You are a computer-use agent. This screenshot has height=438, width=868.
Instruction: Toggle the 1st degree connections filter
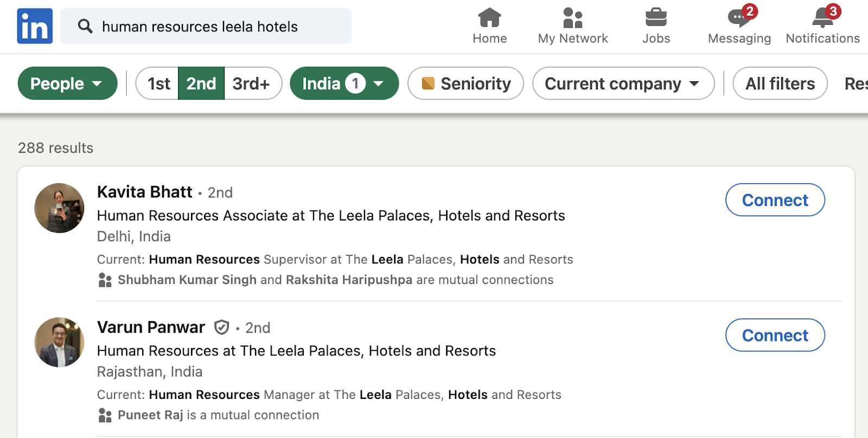158,83
